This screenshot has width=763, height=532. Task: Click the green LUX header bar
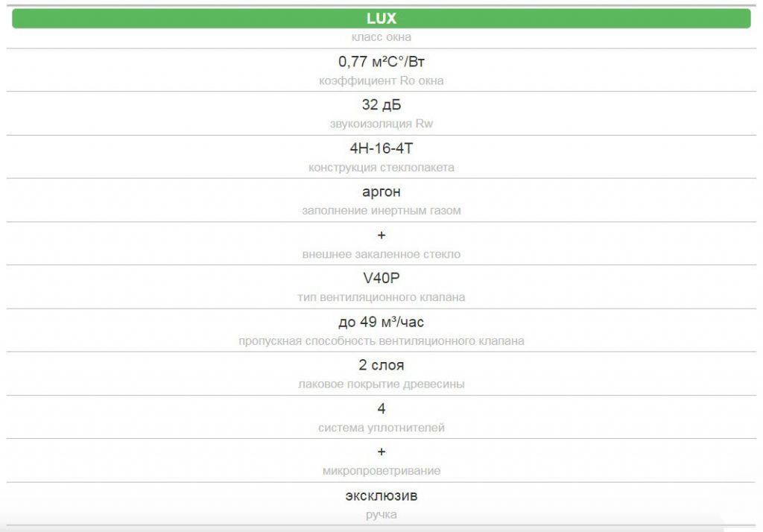(x=381, y=19)
